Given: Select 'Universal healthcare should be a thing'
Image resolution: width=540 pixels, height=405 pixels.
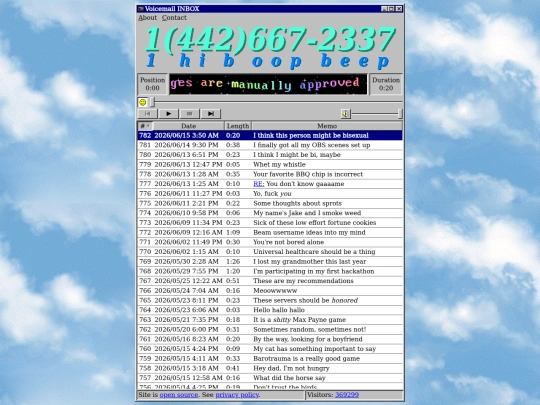Looking at the screenshot, I should (x=270, y=251).
